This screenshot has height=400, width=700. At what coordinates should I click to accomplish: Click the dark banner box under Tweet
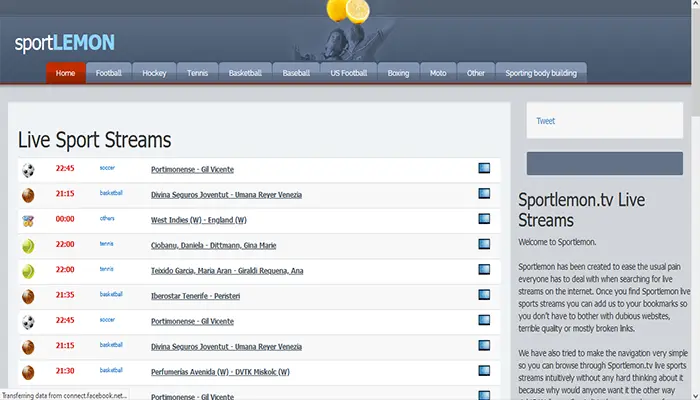click(604, 163)
